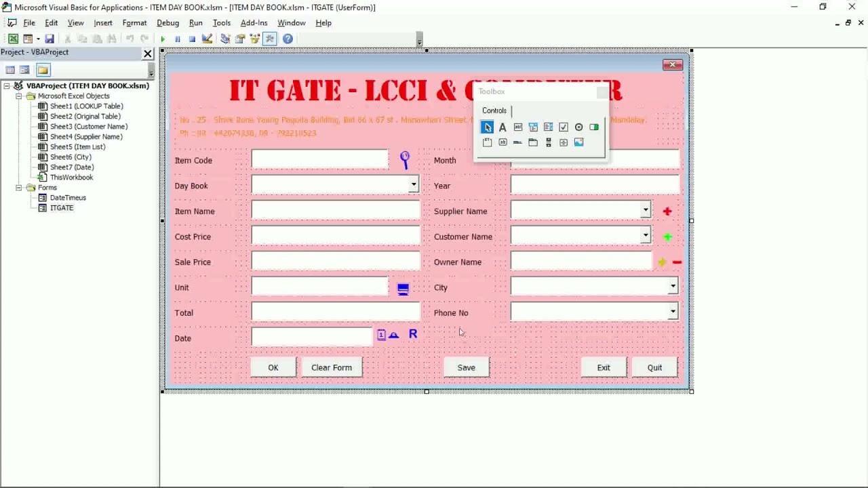Screen dimensions: 868x488
Task: Select the OptionButton control in Toolbox
Action: pos(578,127)
